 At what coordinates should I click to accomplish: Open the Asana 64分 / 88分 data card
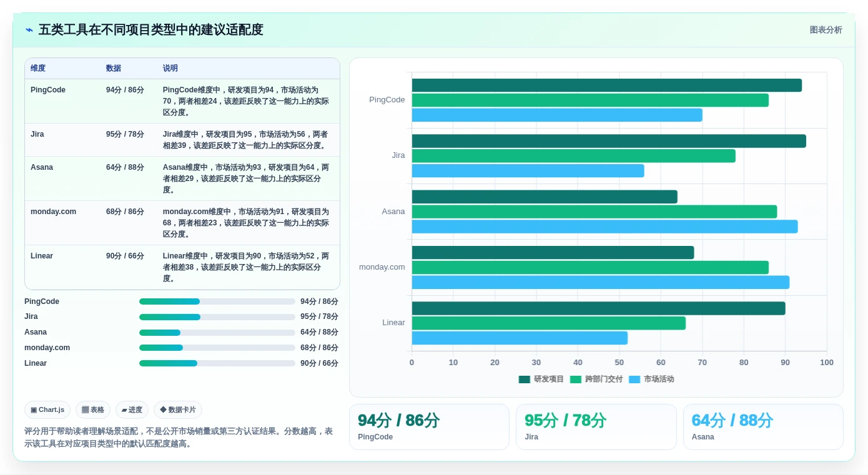coord(763,427)
